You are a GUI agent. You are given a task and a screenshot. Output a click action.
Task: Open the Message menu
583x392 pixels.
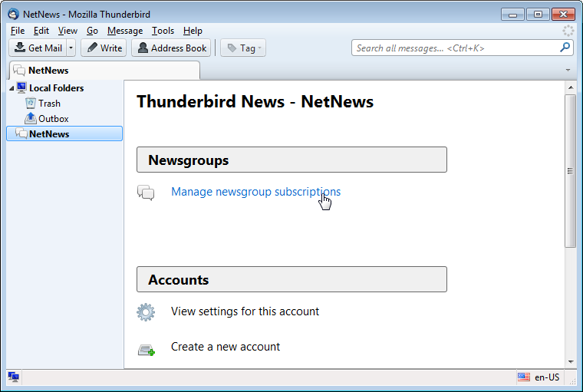tap(125, 31)
